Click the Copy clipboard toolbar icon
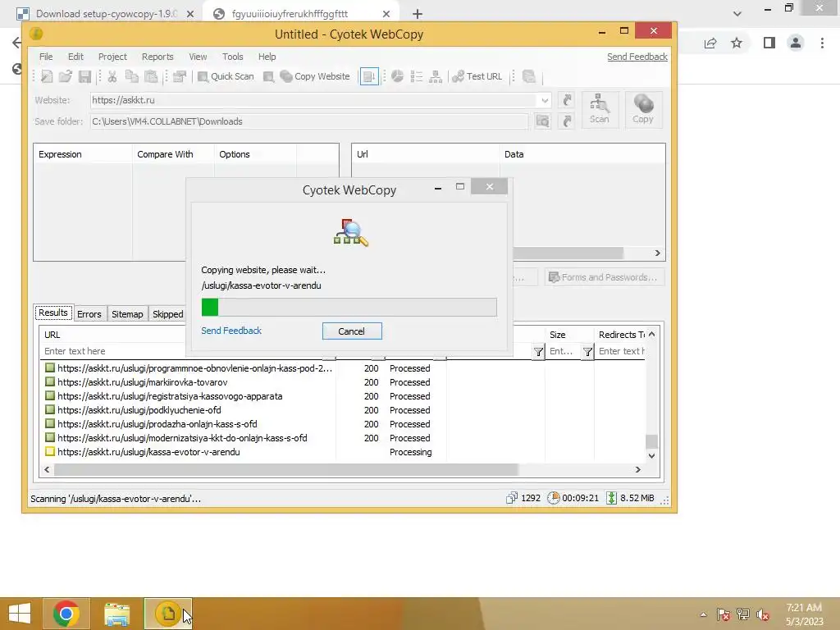840x630 pixels. [x=132, y=76]
